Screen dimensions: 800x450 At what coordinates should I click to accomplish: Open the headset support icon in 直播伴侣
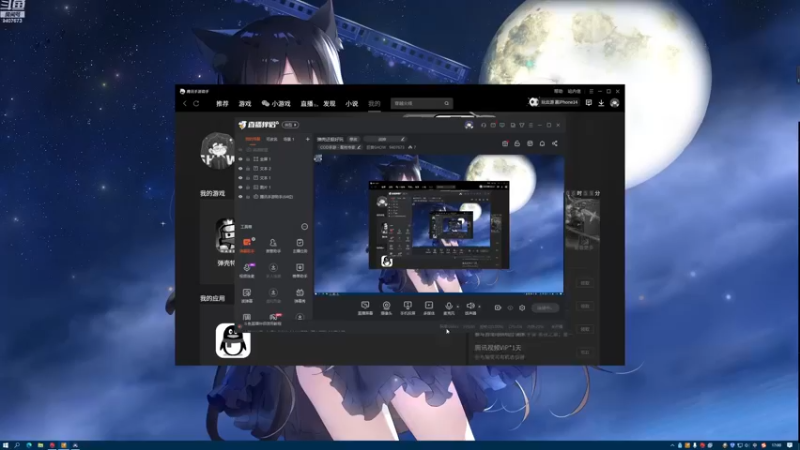(484, 125)
